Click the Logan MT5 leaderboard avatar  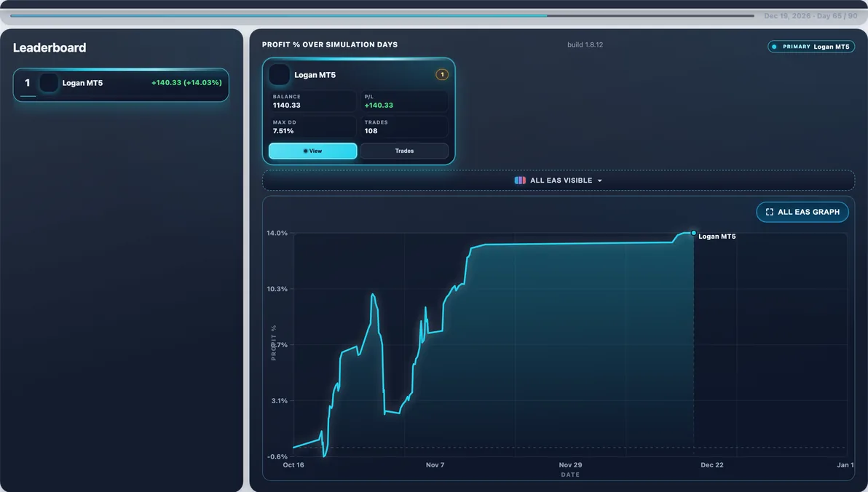(x=49, y=83)
